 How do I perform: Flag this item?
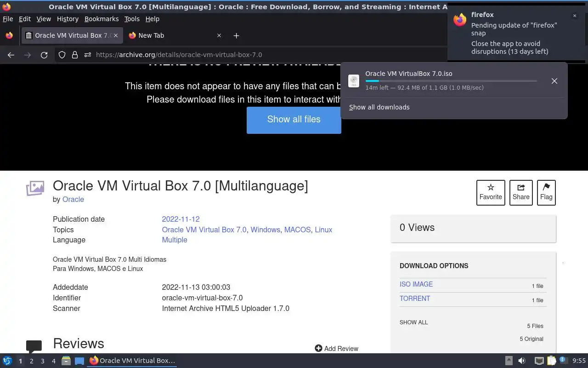tap(546, 192)
